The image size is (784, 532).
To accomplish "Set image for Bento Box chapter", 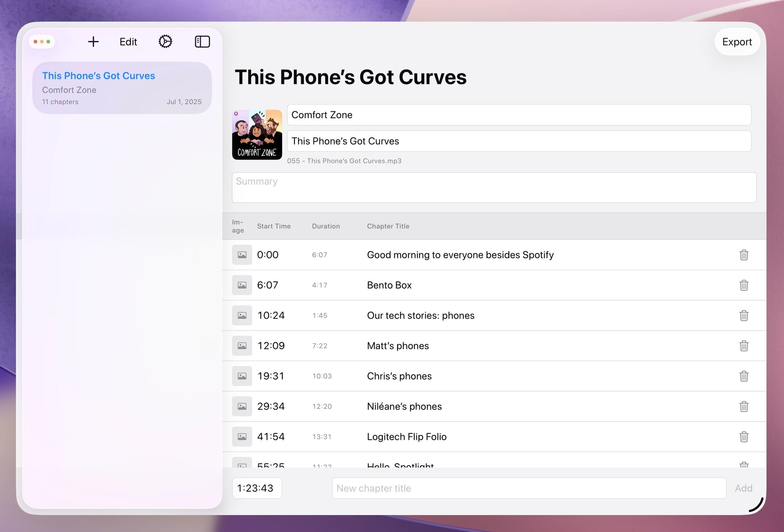I will (242, 285).
